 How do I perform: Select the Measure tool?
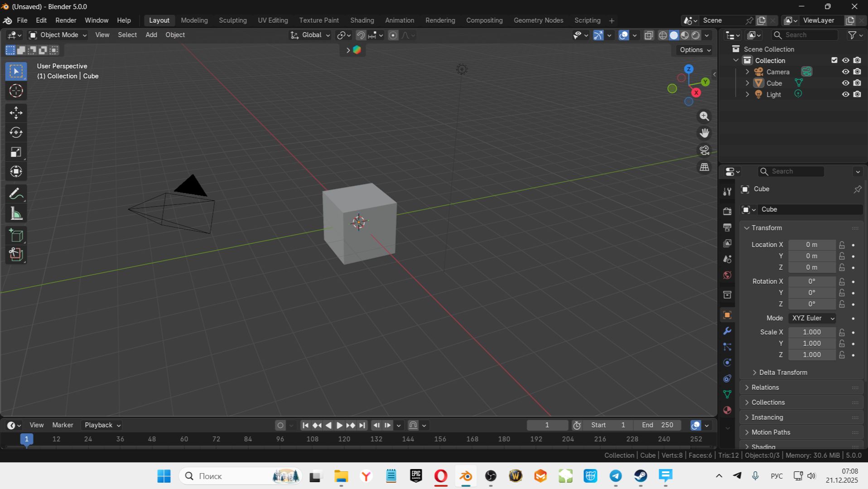[x=16, y=214]
